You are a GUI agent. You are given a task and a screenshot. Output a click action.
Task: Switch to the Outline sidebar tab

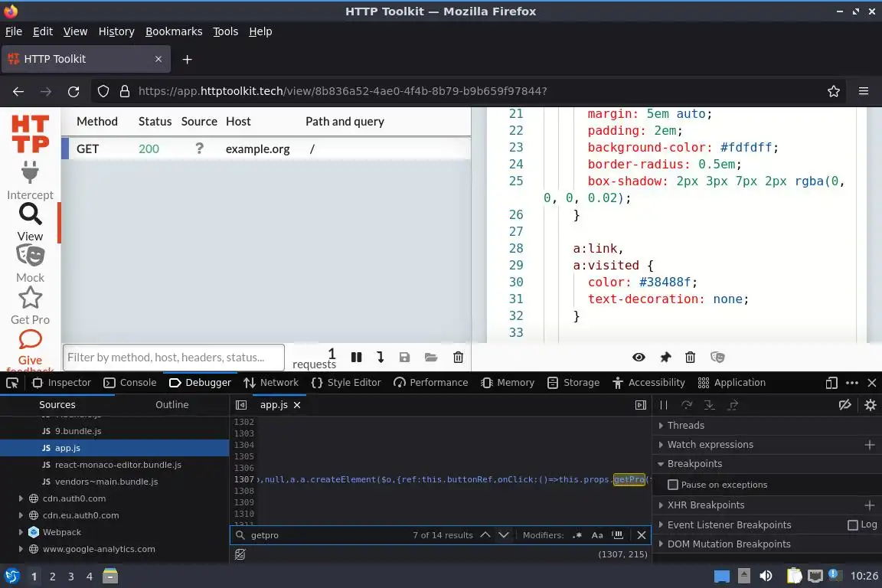click(172, 404)
